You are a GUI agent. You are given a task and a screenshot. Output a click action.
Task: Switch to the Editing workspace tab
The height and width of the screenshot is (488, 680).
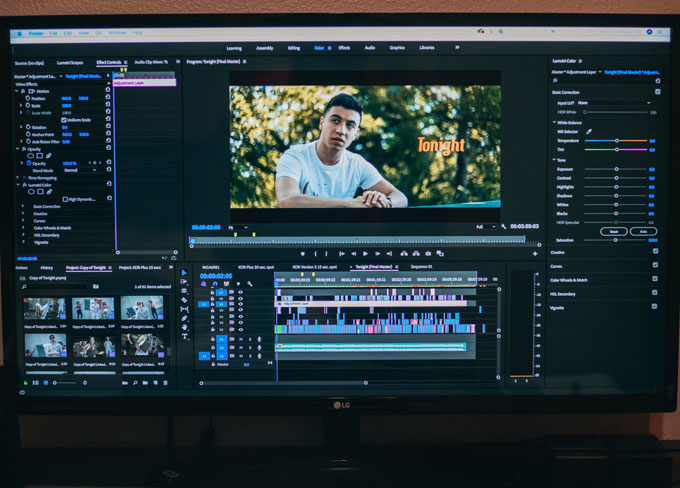tap(294, 48)
